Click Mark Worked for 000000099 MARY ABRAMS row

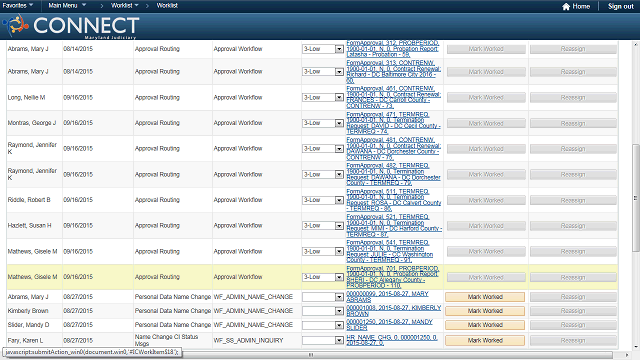tap(485, 297)
